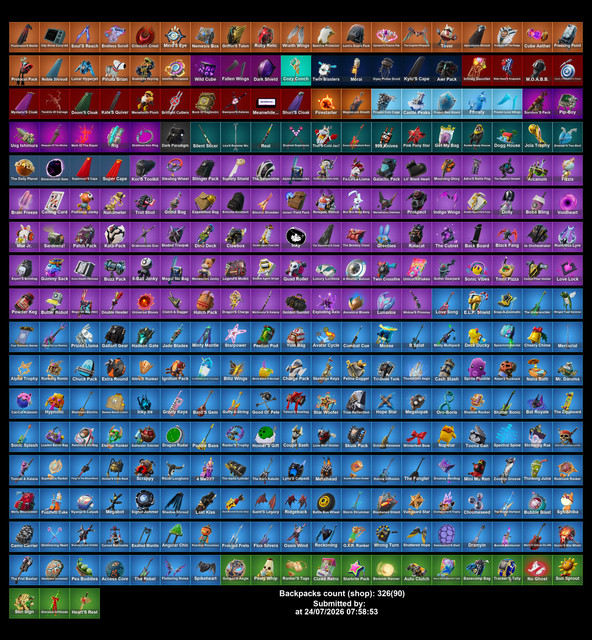The width and height of the screenshot is (592, 640).
Task: Pick the Pip-Boy backpack
Action: [568, 104]
